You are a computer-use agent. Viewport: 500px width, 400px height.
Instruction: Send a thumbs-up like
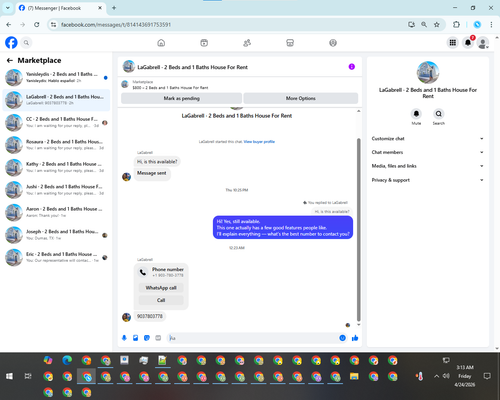tap(355, 338)
